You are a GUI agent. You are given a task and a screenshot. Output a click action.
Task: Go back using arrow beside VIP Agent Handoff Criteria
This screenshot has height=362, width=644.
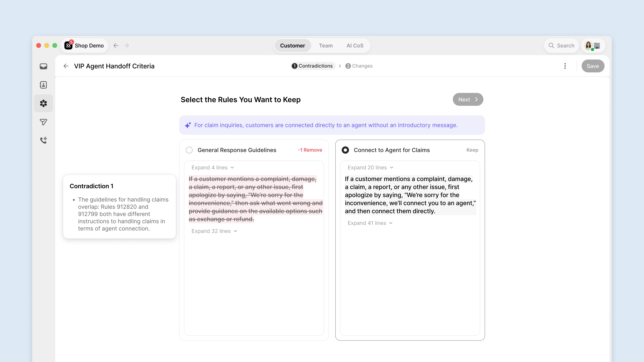point(66,66)
